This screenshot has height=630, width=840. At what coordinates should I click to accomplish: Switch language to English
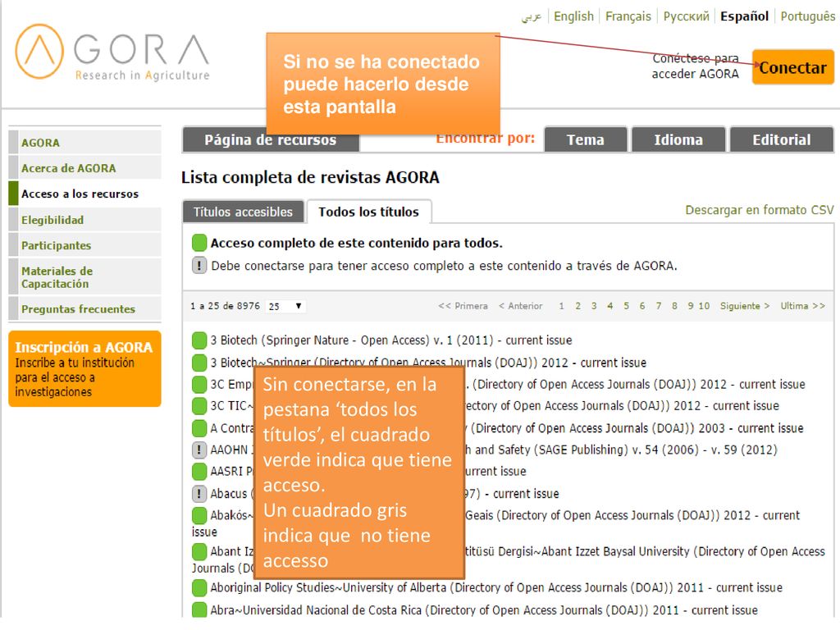(573, 16)
